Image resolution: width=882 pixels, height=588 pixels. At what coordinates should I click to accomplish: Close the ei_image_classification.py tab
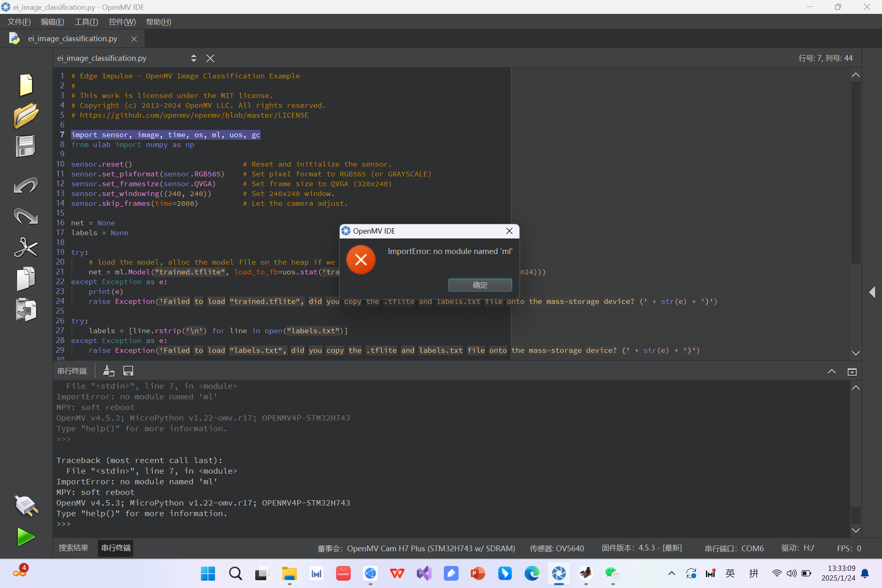(134, 39)
